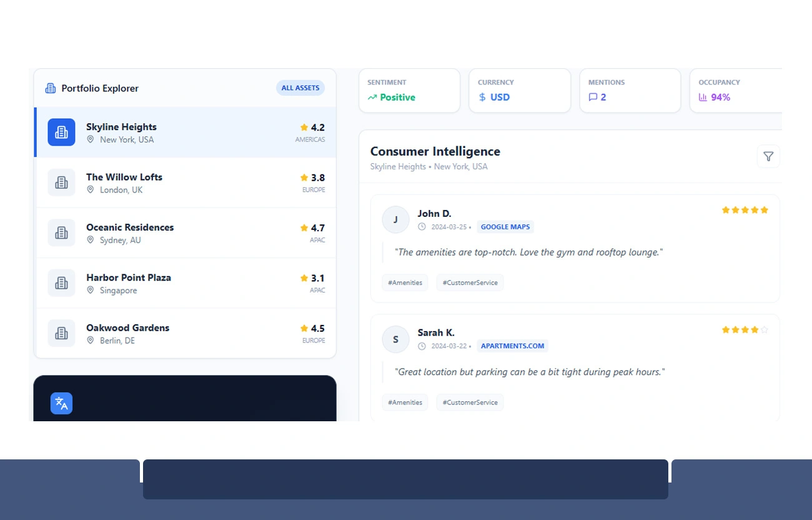Click John D.'s five-star rating

click(x=745, y=210)
